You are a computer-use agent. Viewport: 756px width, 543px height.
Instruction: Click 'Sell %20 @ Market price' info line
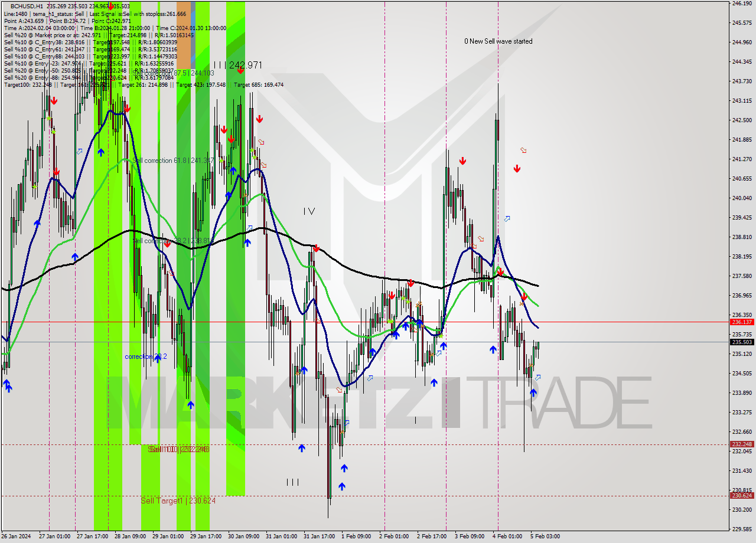(99, 35)
